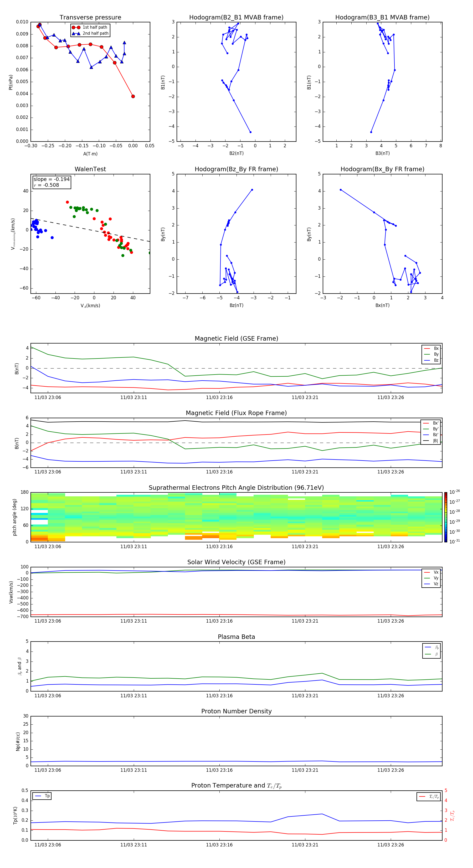This screenshot has width=473, height=868.
Task: Click the 'Plasma Beta' plot title
Action: [x=236, y=637]
